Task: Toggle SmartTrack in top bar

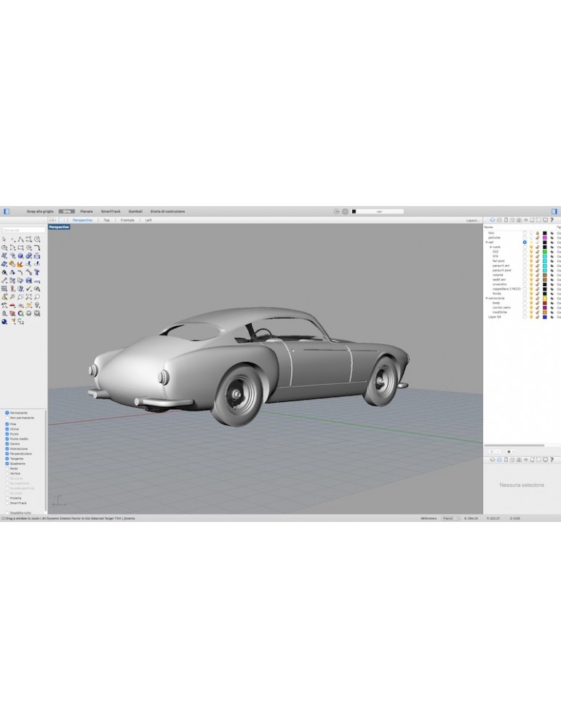Action: coord(111,211)
